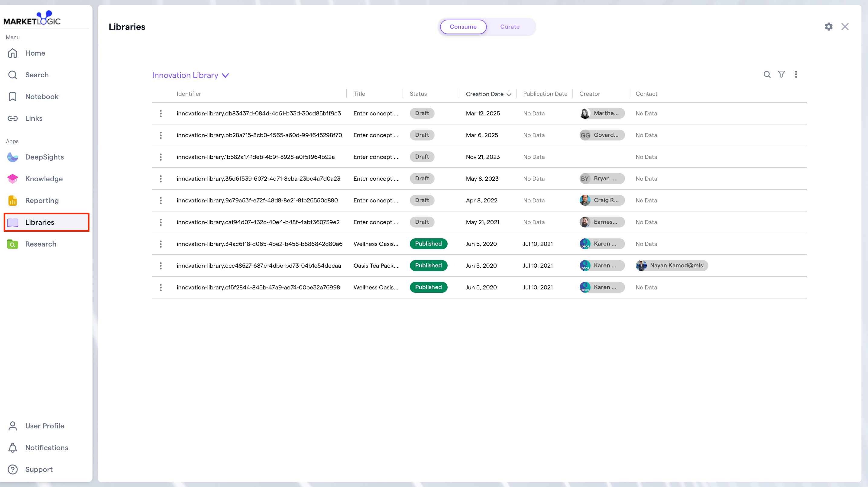Viewport: 868px width, 487px height.
Task: Open row menu for db83437d entry
Action: (x=161, y=114)
